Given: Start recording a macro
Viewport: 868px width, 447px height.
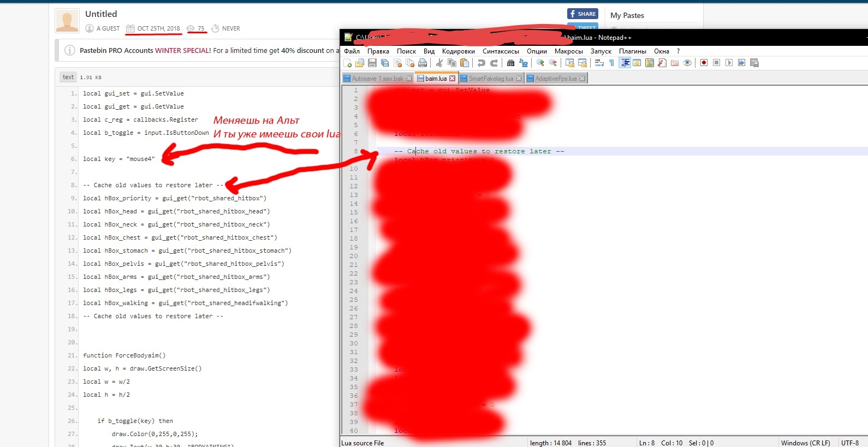Looking at the screenshot, I should click(704, 63).
